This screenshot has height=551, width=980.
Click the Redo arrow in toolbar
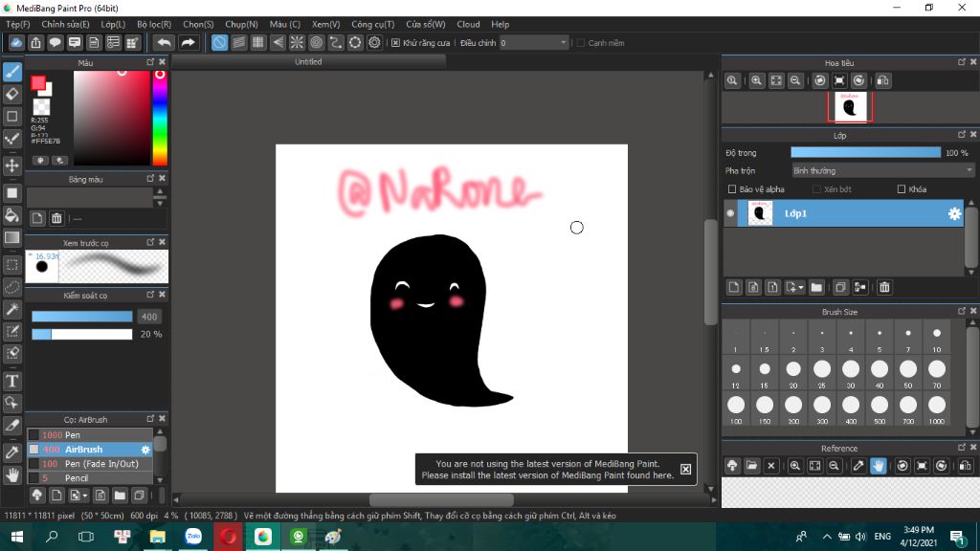click(x=188, y=42)
